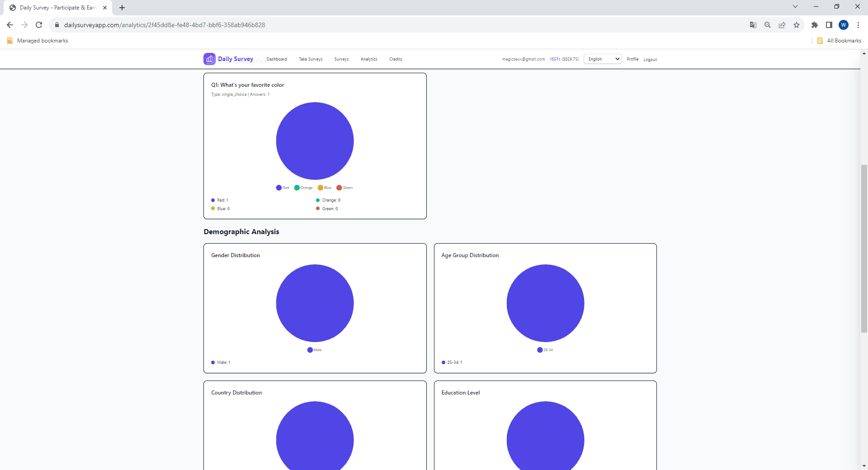Click the search/zoom icon in the toolbar
This screenshot has height=470, width=868.
coord(768,25)
